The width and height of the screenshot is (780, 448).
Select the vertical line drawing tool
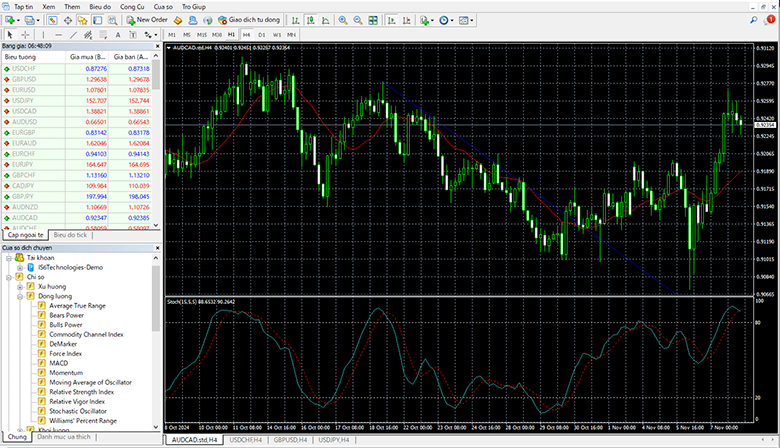pyautogui.click(x=43, y=35)
